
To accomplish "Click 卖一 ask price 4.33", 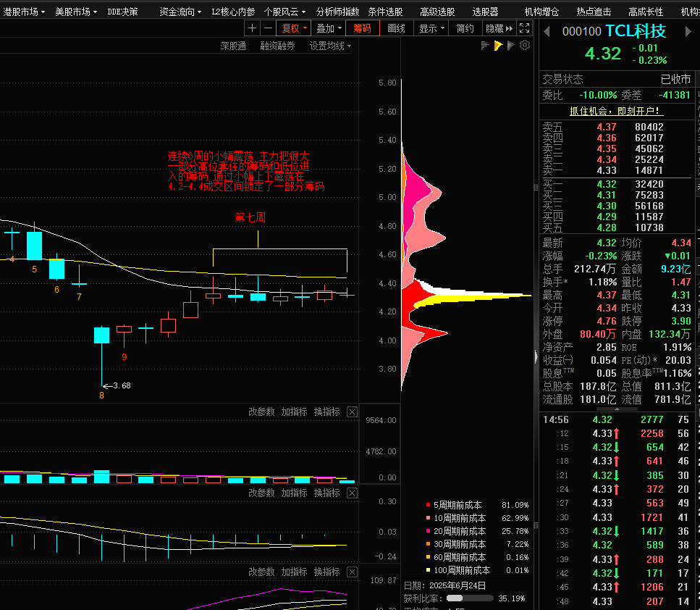I will tap(606, 170).
